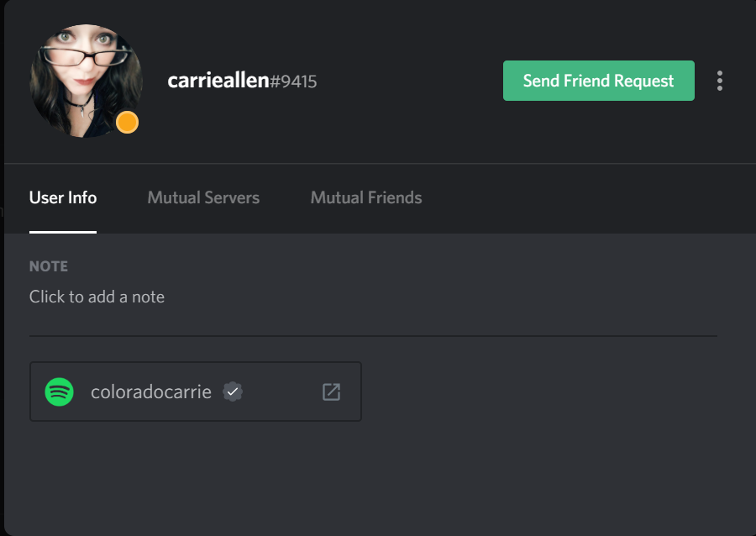Screen dimensions: 756x536
Task: Click the #9415 discriminator tag
Action: [292, 81]
